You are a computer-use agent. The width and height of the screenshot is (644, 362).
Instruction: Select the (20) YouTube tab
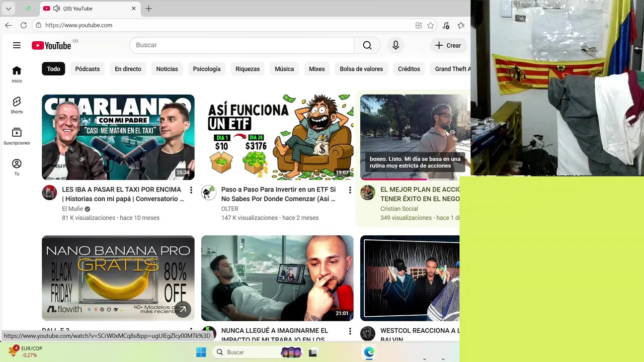pos(90,9)
